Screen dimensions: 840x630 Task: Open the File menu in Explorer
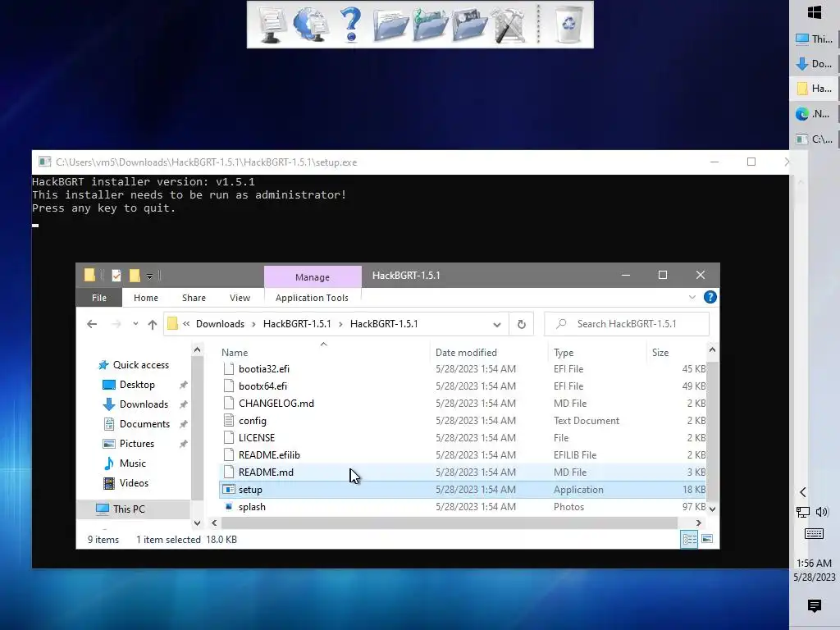click(99, 298)
